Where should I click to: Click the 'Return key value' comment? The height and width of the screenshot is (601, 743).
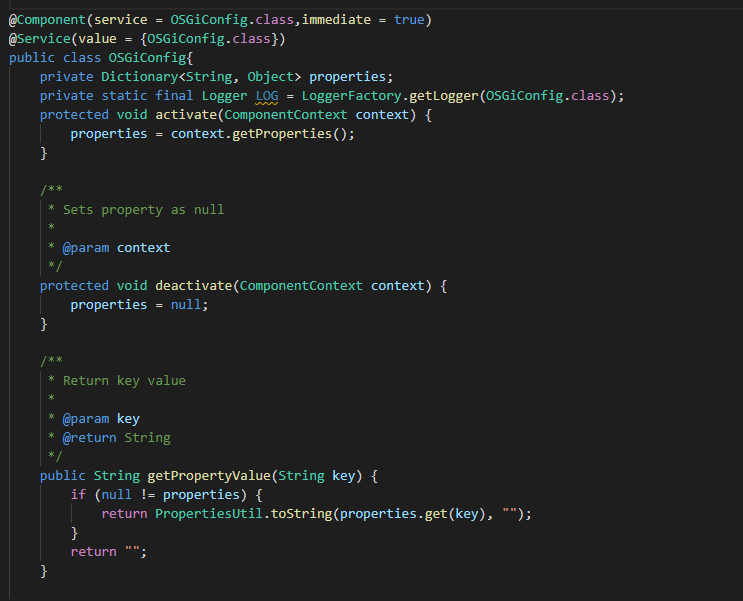pos(124,381)
